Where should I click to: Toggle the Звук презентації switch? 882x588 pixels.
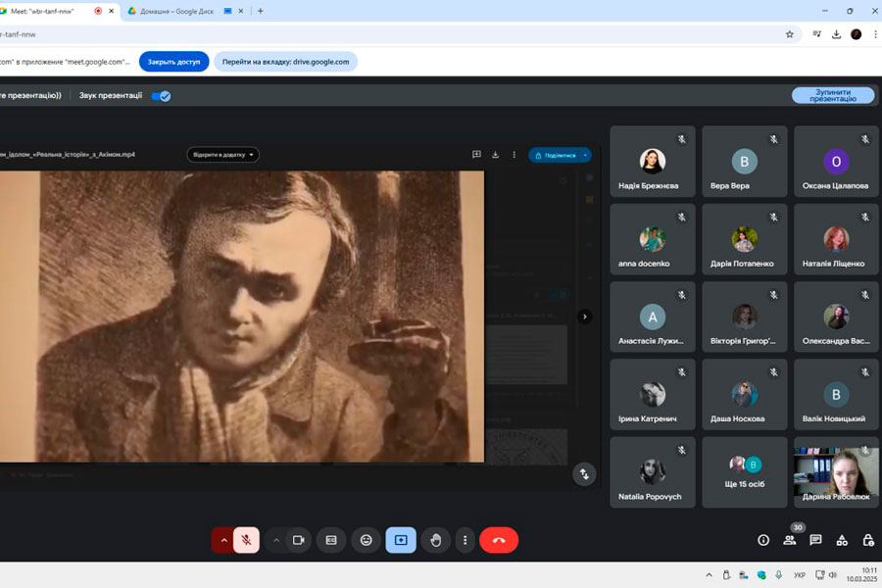point(162,96)
